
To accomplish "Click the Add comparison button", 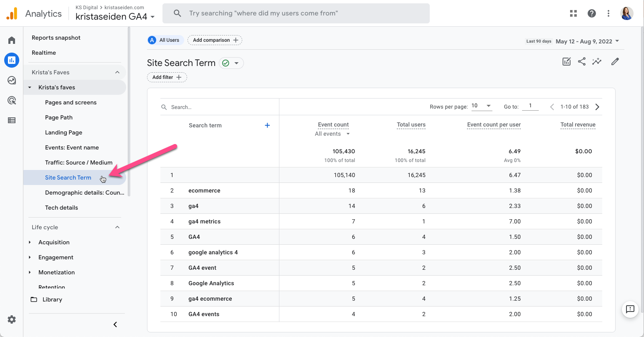I will [215, 40].
